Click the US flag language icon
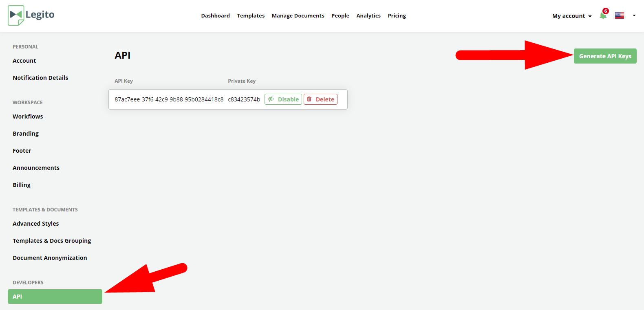 click(619, 16)
